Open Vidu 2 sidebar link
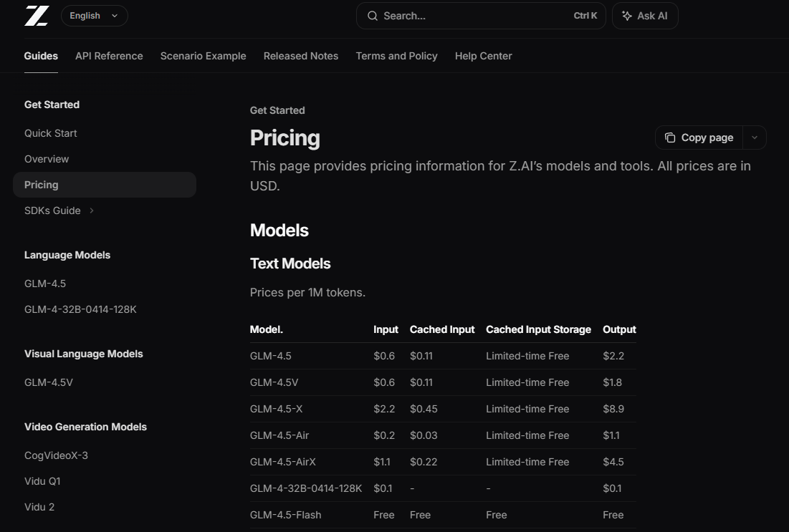This screenshot has width=789, height=532. (39, 507)
